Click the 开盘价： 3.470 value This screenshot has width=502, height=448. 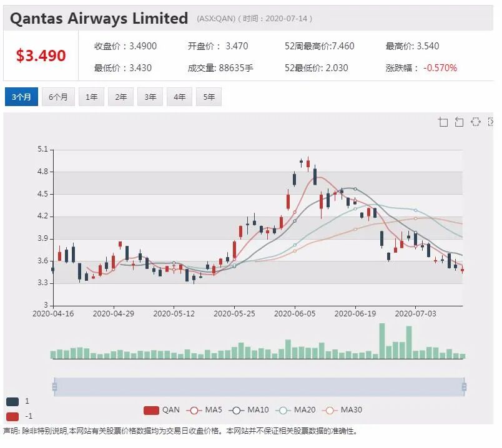[x=218, y=46]
